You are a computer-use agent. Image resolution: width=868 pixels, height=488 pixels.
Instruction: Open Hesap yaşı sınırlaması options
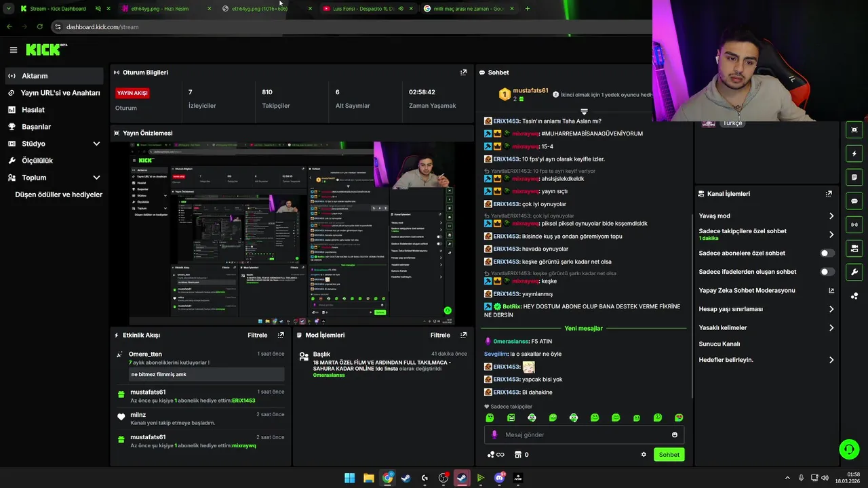coord(766,309)
